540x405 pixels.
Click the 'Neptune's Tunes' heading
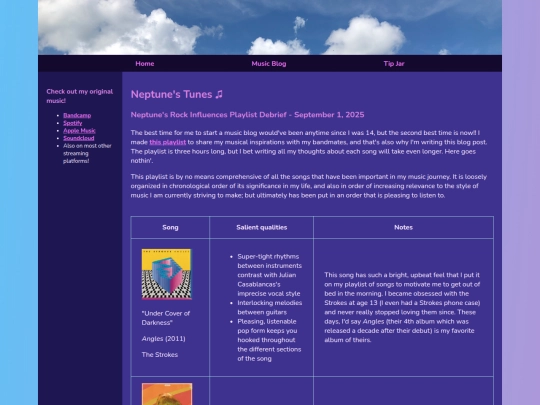click(177, 94)
